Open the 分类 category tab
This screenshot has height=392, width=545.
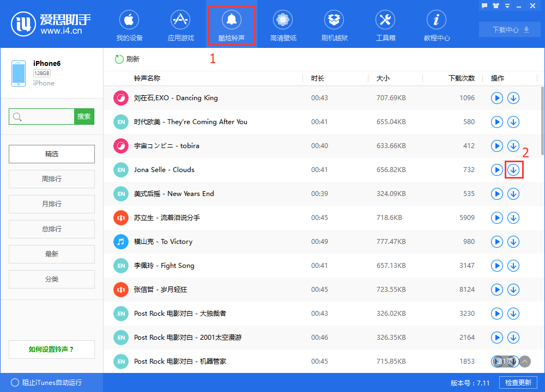(x=51, y=279)
